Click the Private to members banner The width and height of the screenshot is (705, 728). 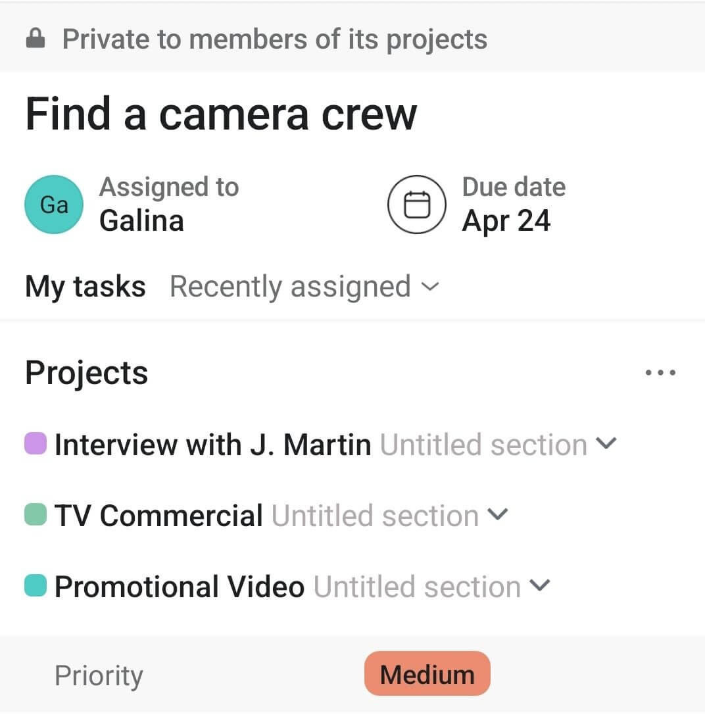tap(274, 39)
